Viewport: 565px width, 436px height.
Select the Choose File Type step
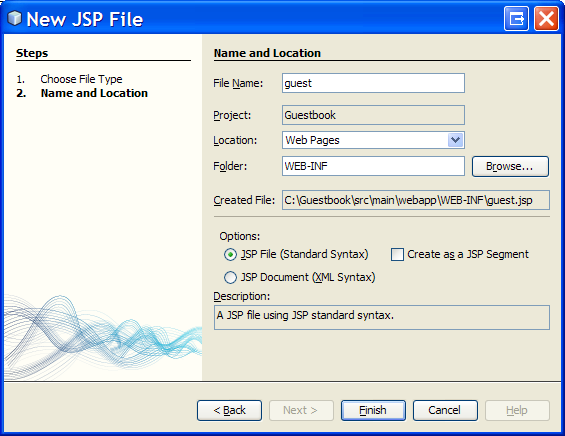pyautogui.click(x=81, y=79)
